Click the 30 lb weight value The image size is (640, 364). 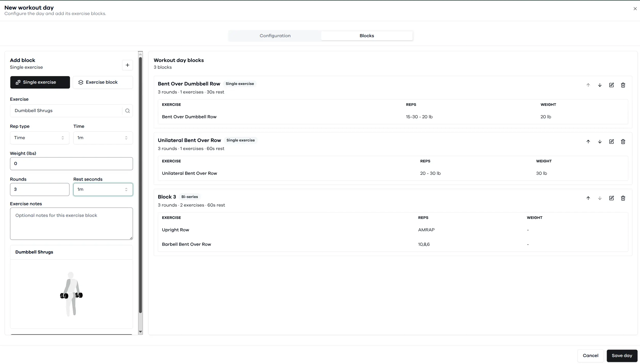point(542,173)
